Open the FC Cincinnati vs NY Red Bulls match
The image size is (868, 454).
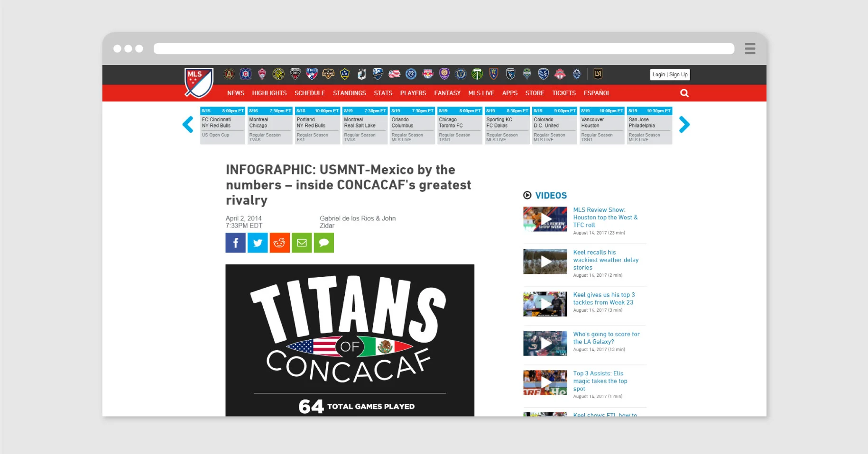click(x=222, y=126)
